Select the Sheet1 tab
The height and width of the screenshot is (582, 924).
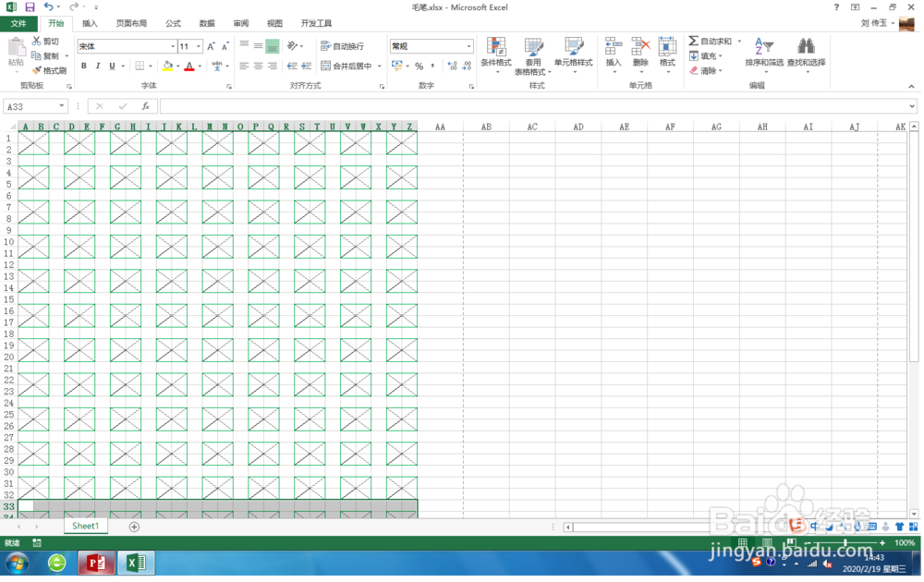tap(85, 526)
